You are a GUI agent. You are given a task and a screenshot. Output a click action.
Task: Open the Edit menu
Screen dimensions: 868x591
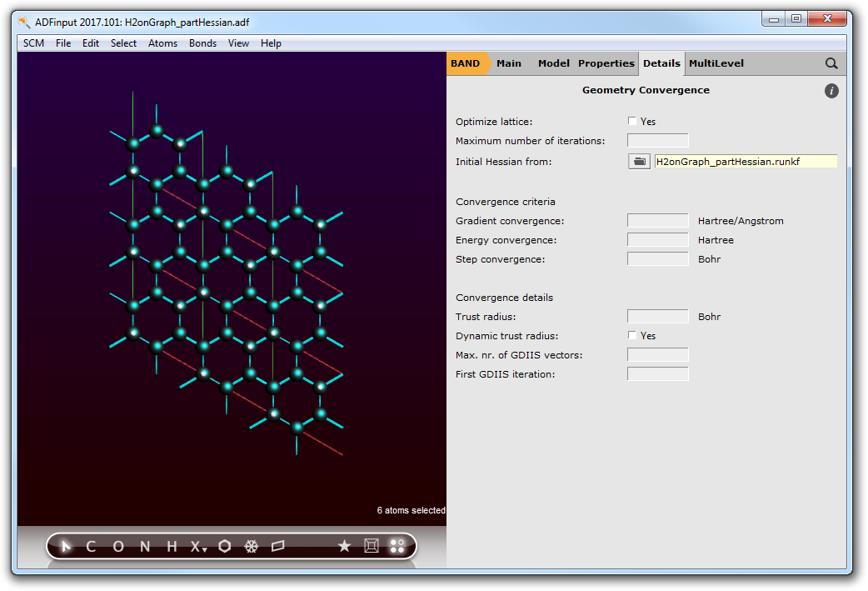[91, 43]
